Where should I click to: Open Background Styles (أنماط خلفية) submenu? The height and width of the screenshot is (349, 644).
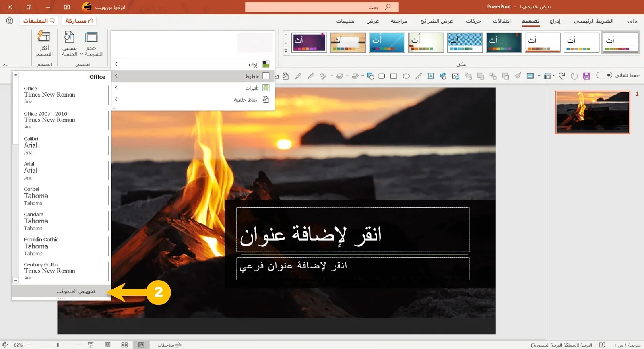pyautogui.click(x=193, y=99)
